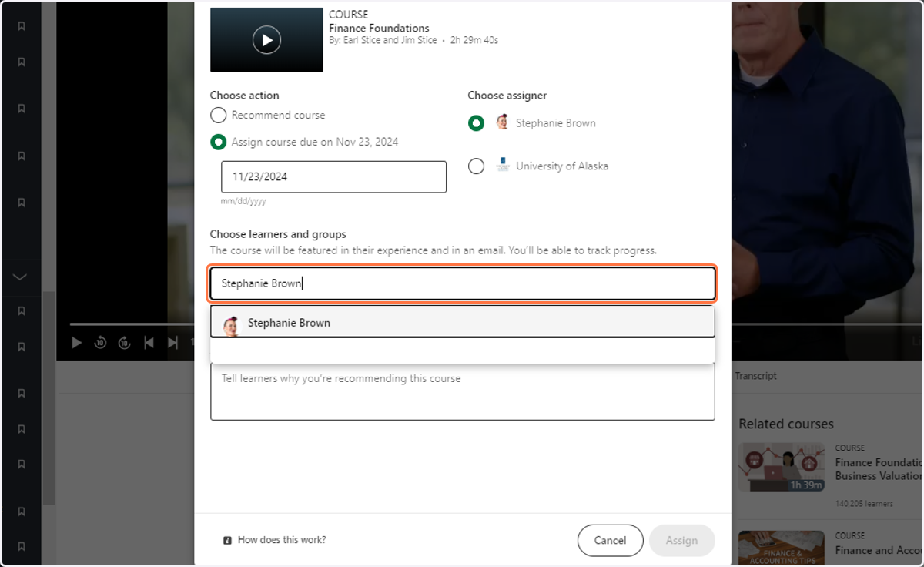Select University of Alaska as the assigner
This screenshot has width=924, height=567.
coord(476,166)
